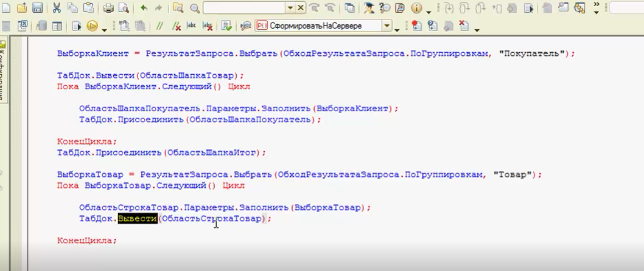Click the magnifier Find icon
The image size is (644, 271).
195,9
